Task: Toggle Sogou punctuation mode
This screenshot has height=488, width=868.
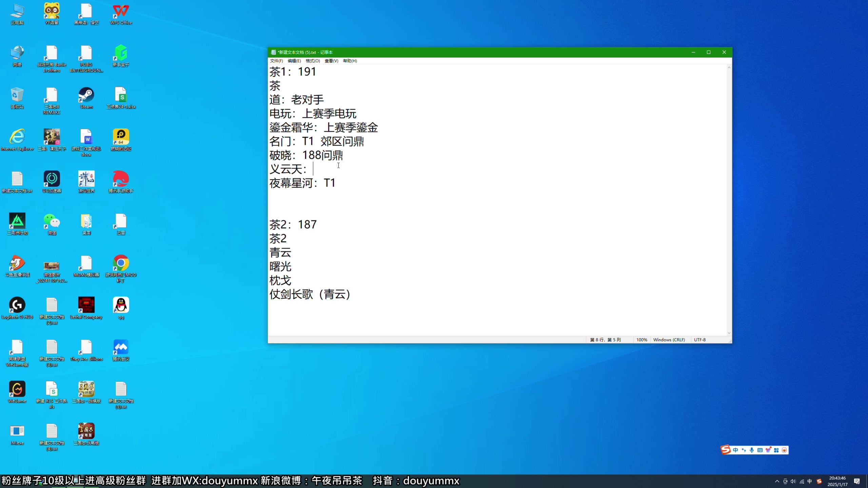Action: (x=744, y=450)
